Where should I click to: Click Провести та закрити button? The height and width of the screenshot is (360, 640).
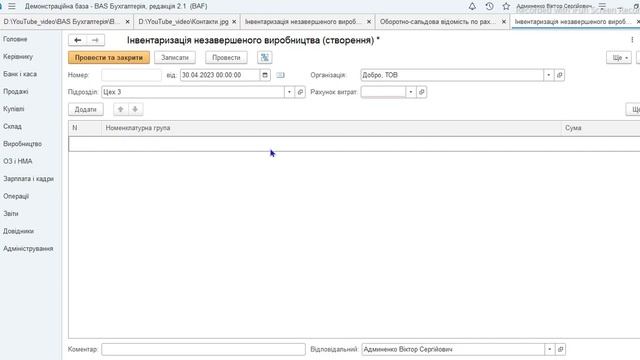coord(109,58)
